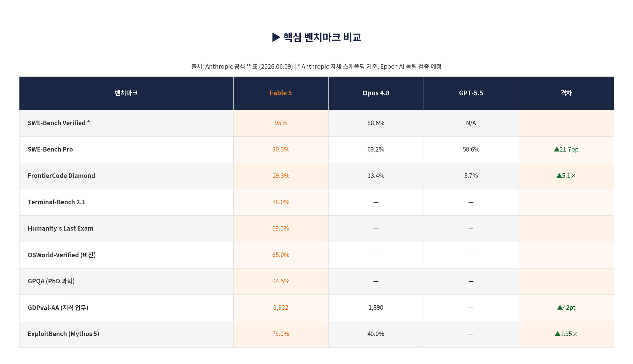Click the green triangle beside 5.1×
The height and width of the screenshot is (364, 633).
click(559, 176)
